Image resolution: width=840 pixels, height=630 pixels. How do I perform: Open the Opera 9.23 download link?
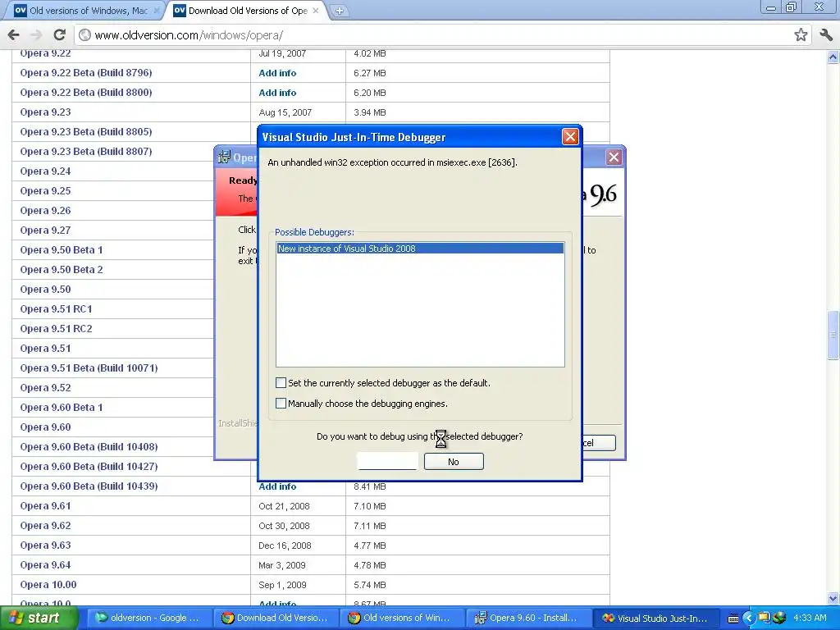(46, 112)
